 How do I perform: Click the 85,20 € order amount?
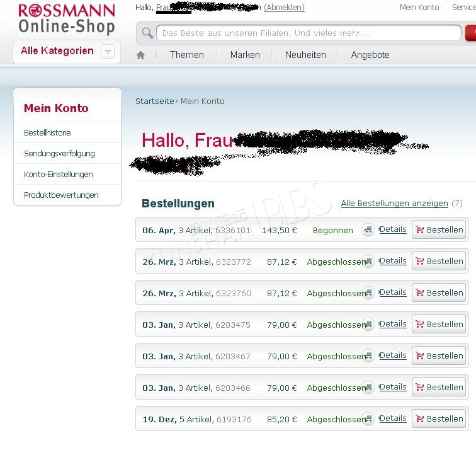[x=281, y=419]
